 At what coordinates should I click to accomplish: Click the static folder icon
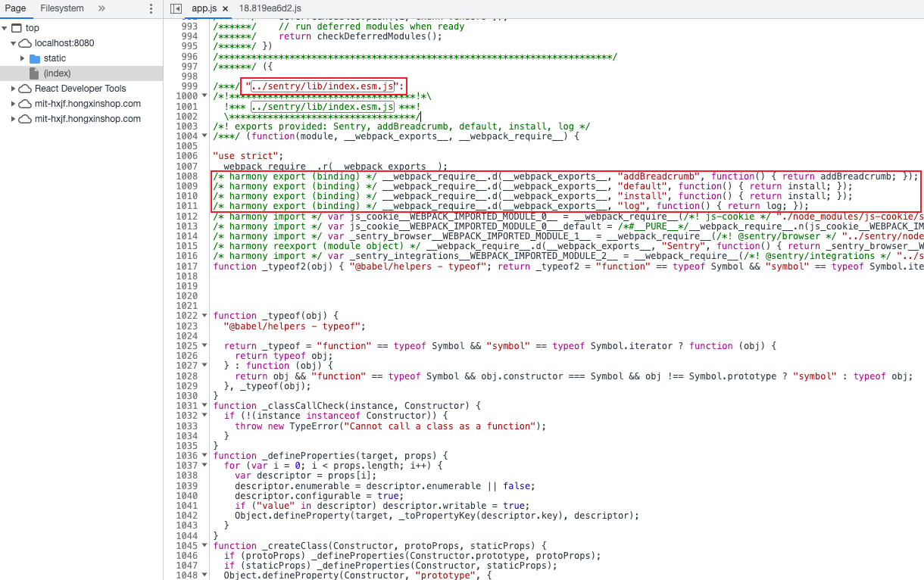tap(34, 58)
